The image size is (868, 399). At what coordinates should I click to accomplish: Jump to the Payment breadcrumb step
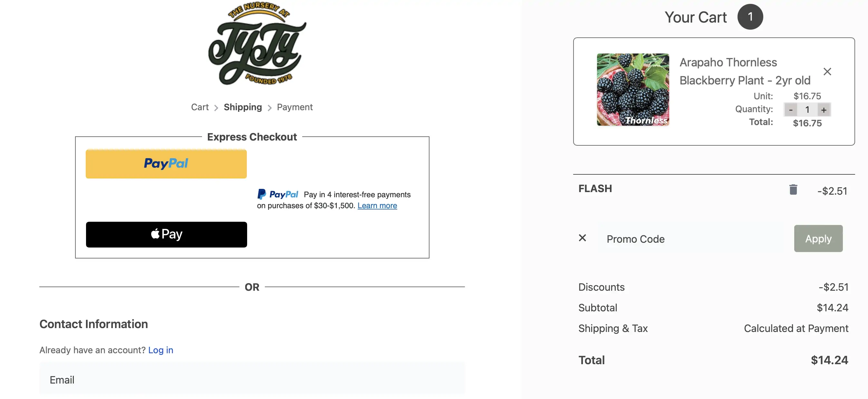[x=294, y=107]
